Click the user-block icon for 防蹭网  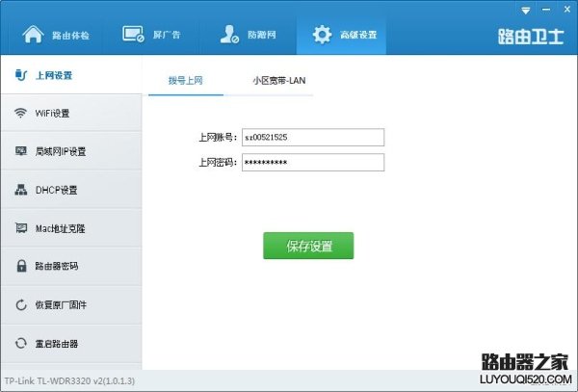point(229,35)
